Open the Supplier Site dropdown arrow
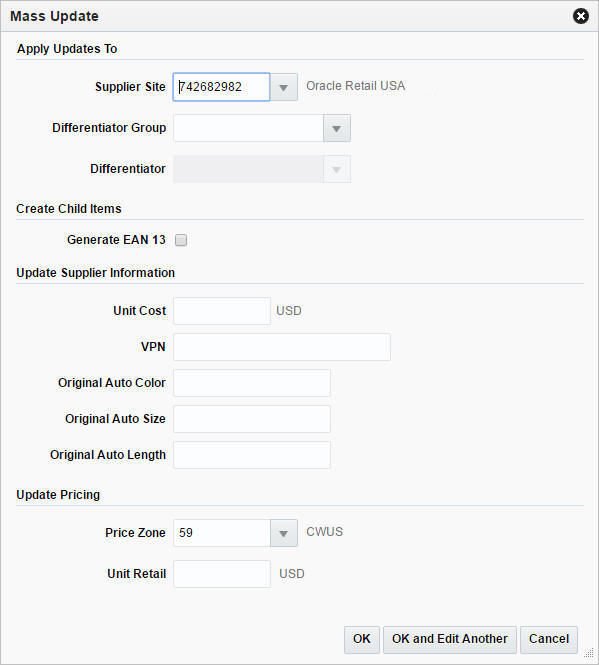The image size is (599, 665). [x=283, y=87]
